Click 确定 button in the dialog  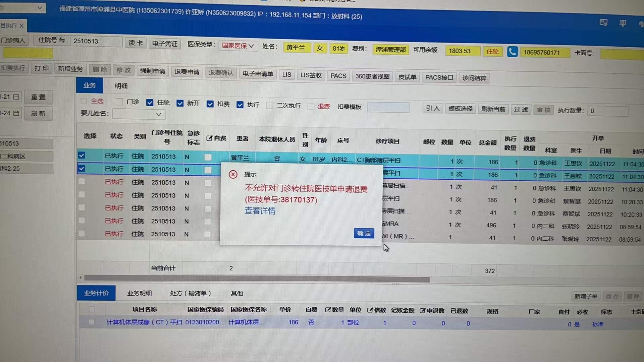point(364,233)
